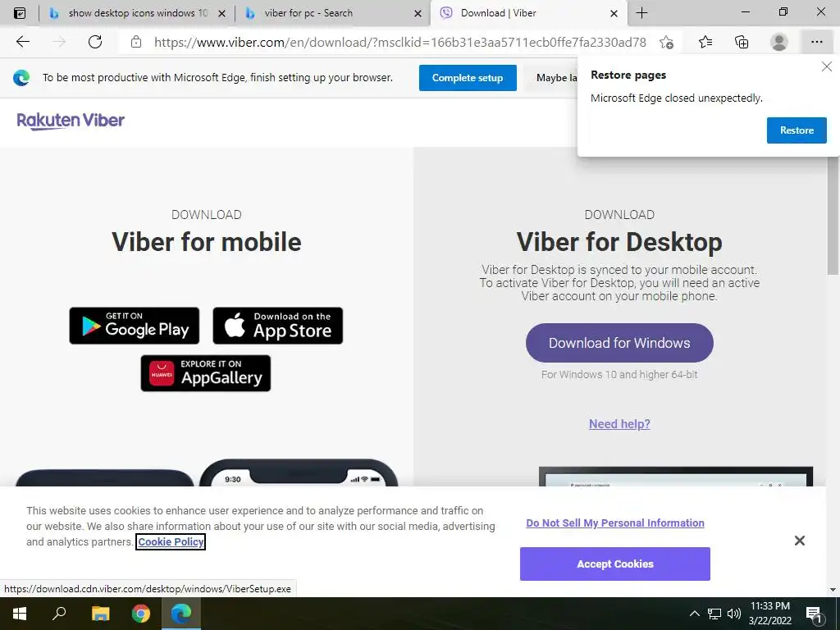Open the tab actions menu icon
Viewport: 840px width, 630px height.
pos(20,13)
